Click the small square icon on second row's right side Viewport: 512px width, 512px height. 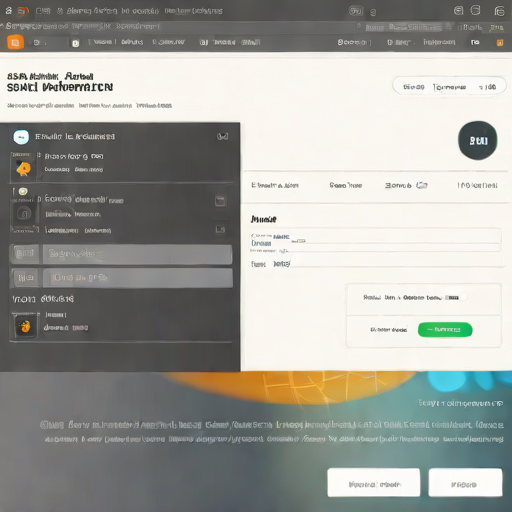point(220,201)
